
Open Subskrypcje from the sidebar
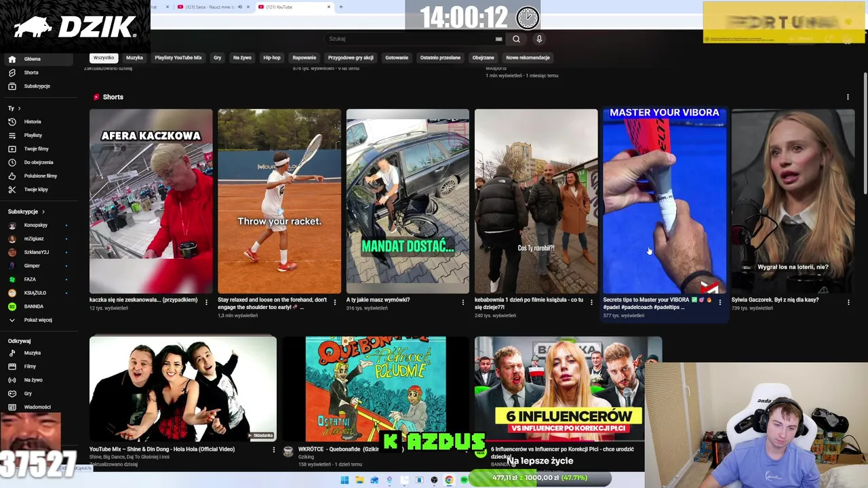click(37, 86)
